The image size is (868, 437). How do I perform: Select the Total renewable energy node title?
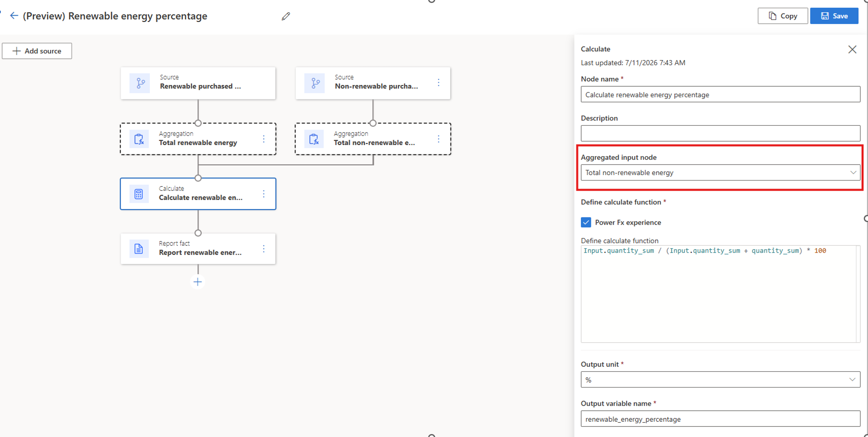[198, 143]
